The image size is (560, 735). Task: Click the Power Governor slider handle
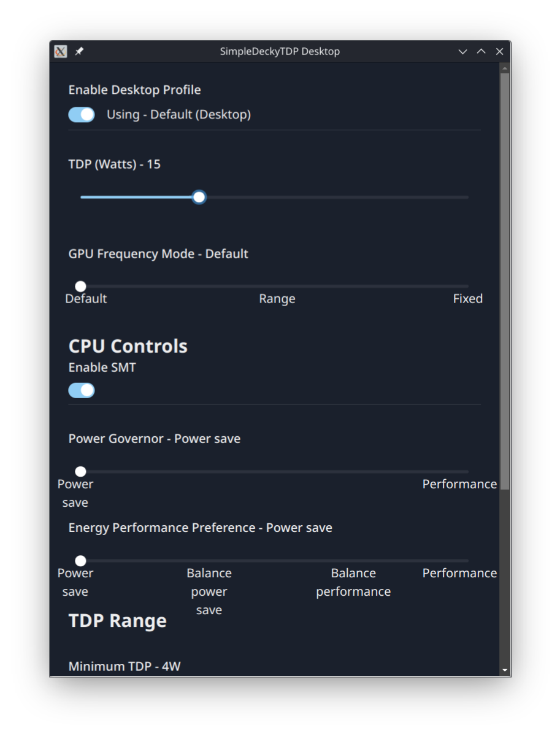(80, 472)
